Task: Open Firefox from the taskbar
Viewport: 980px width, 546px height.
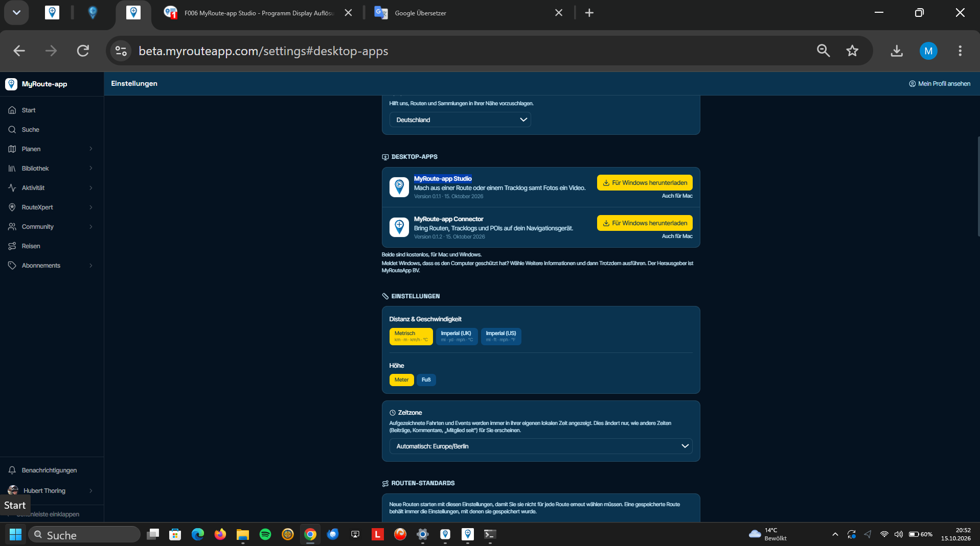Action: click(x=220, y=534)
